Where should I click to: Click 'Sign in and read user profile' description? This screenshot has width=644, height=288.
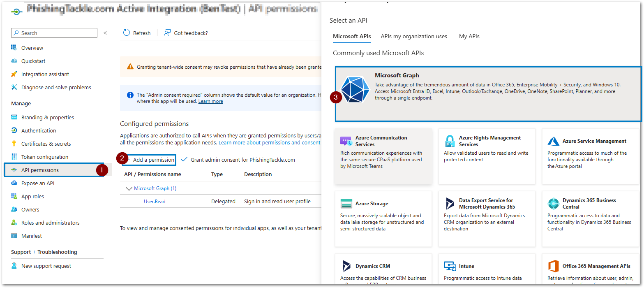(x=277, y=202)
